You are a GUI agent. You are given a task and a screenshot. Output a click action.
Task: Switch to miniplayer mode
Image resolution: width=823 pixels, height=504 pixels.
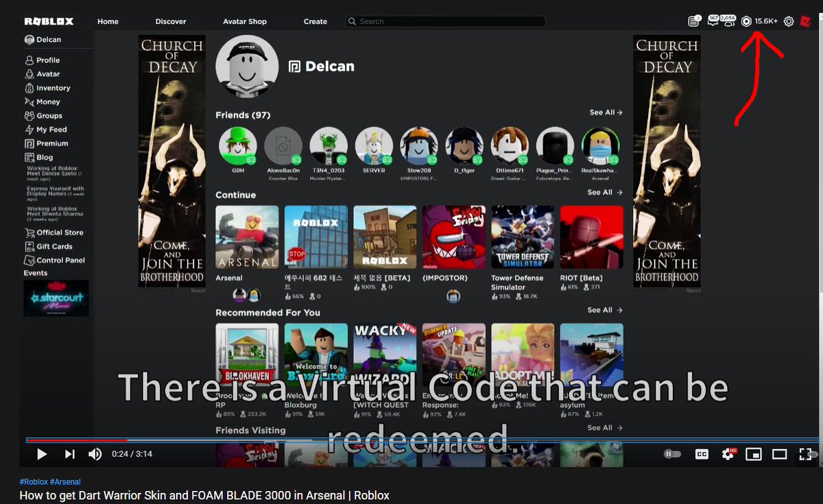(x=754, y=454)
